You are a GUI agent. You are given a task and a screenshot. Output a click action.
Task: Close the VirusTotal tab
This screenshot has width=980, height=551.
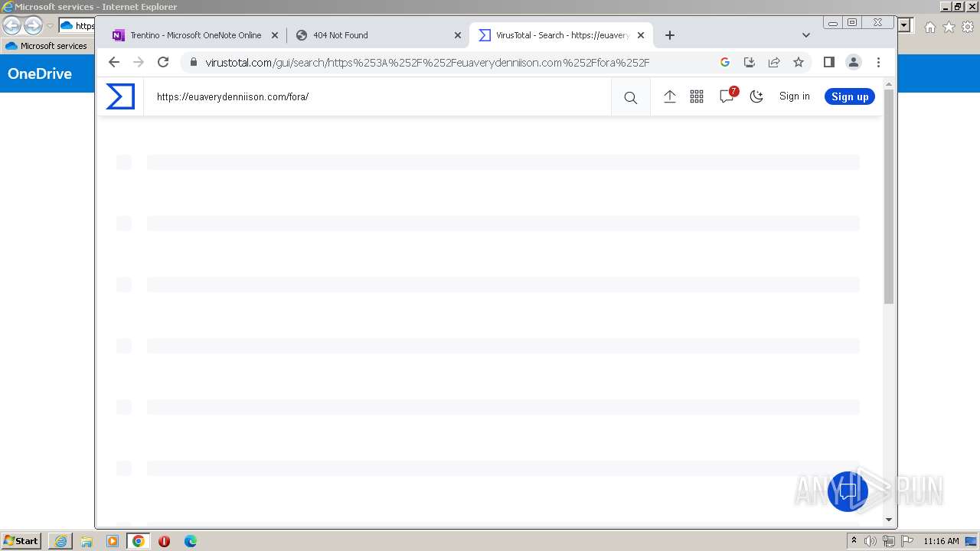coord(641,35)
